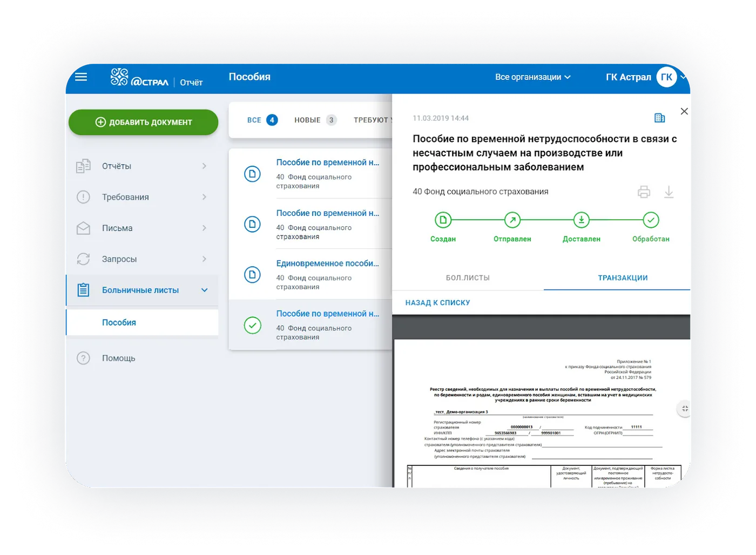Screen dimensions: 756x555
Task: Open Помощь in the sidebar
Action: click(142, 358)
